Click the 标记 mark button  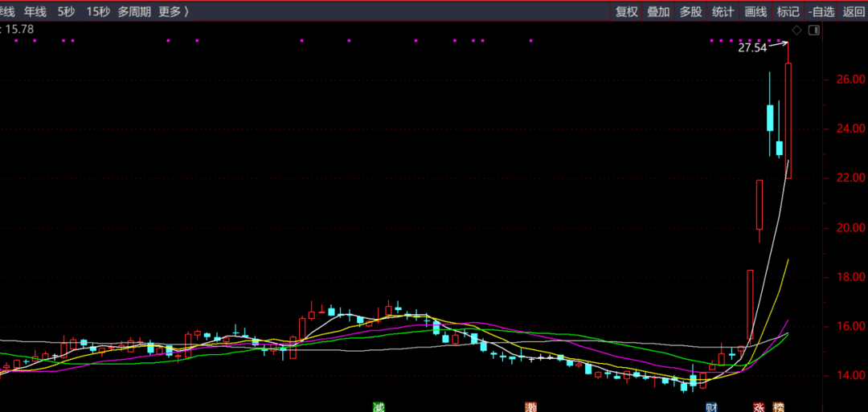[788, 11]
